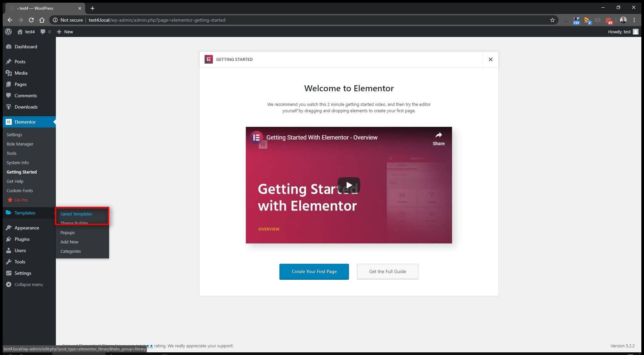Click the video title link
The height and width of the screenshot is (355, 644).
(322, 137)
